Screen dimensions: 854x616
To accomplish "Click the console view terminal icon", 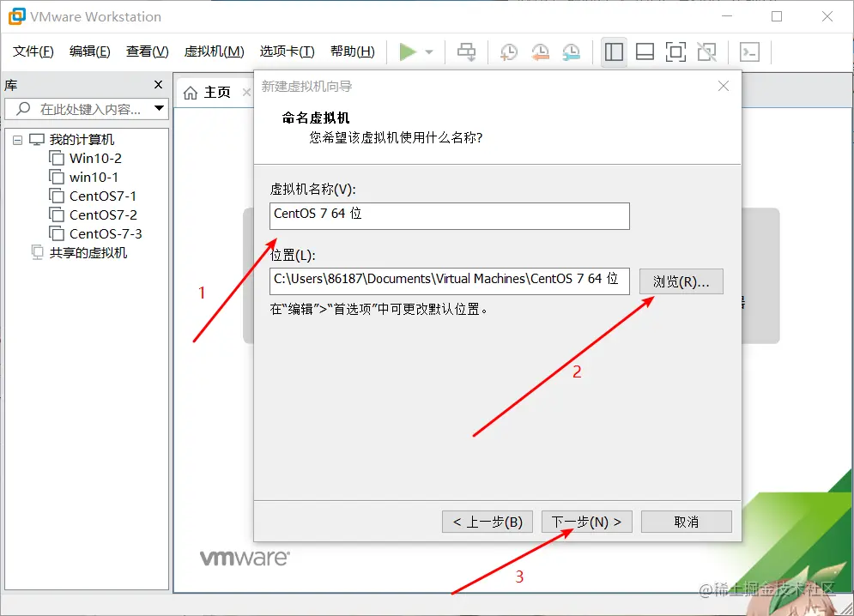I will 750,52.
